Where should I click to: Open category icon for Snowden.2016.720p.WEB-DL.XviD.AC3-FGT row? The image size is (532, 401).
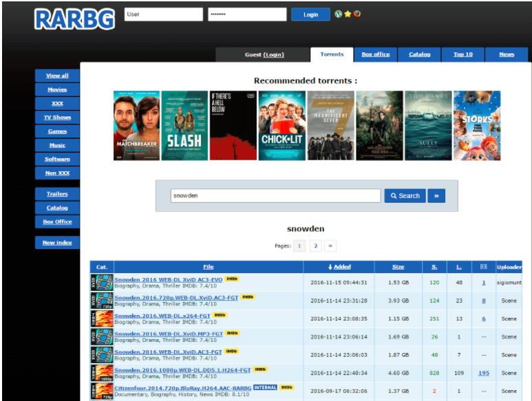point(102,301)
